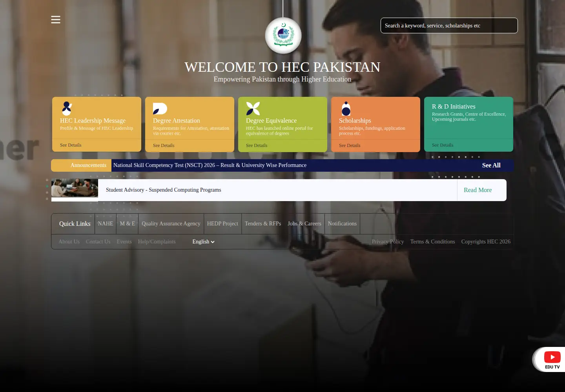Open the HEC Leadership Message title
The width and height of the screenshot is (565, 392).
coord(93,121)
